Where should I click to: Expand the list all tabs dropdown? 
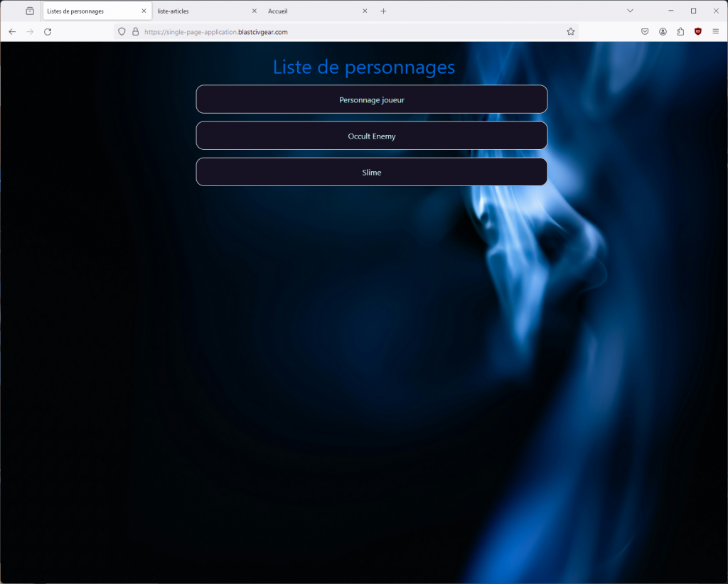pos(630,11)
